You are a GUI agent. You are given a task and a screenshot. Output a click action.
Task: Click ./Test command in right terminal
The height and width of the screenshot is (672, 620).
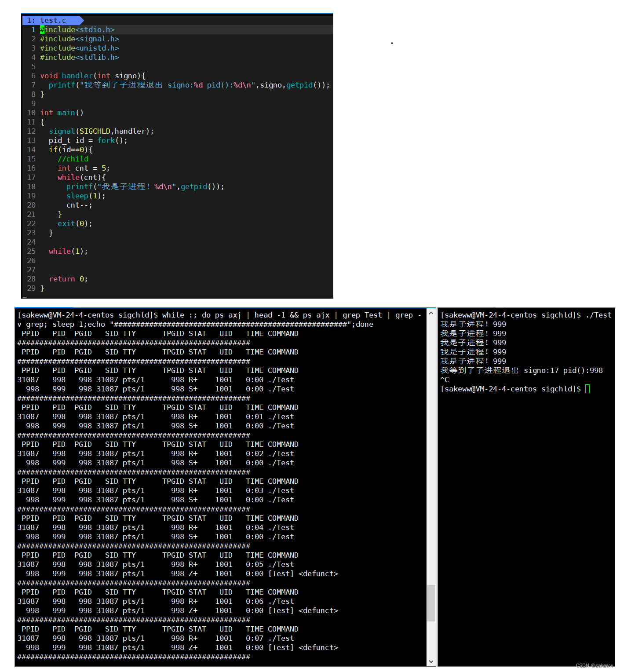[x=598, y=315]
